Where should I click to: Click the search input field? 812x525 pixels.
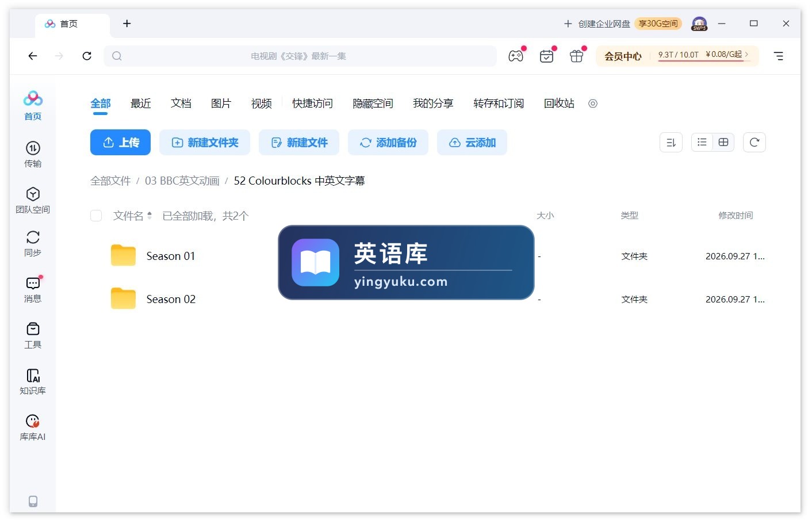tap(300, 56)
